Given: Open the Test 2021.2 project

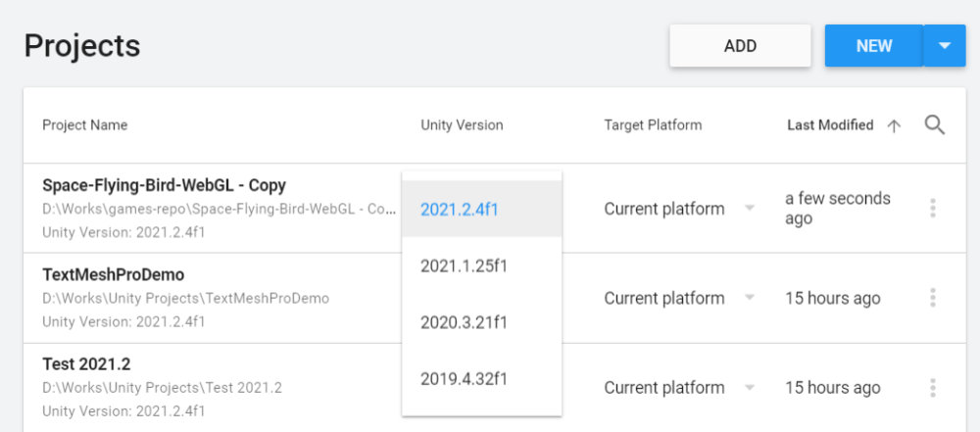Looking at the screenshot, I should coord(86,364).
